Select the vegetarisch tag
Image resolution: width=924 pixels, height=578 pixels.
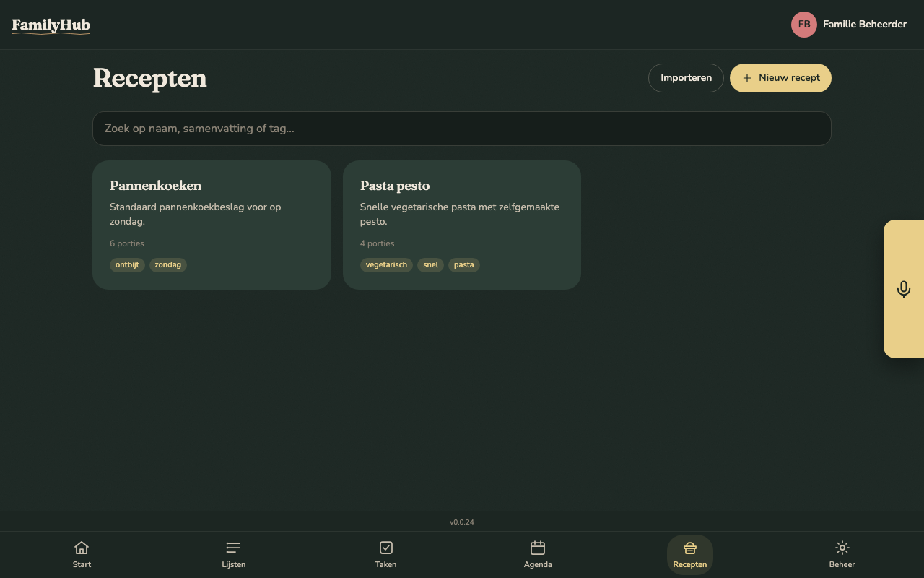[386, 265]
